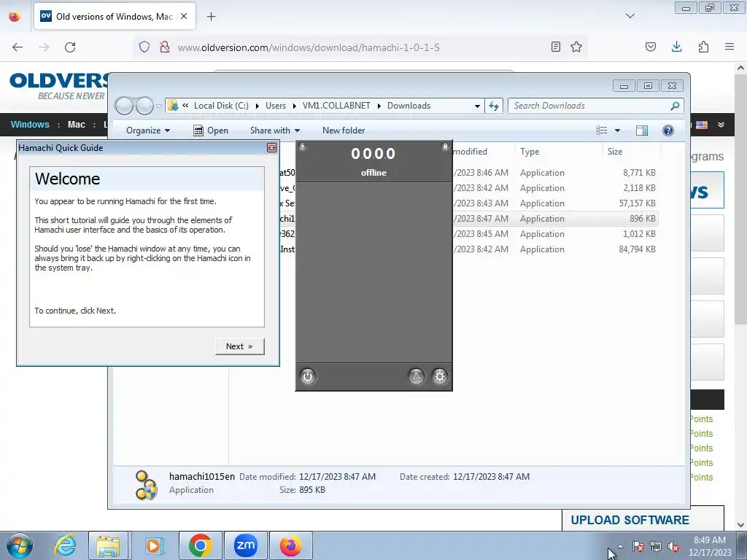This screenshot has height=560, width=747.
Task: Click the Hamachi power button
Action: pos(308,377)
